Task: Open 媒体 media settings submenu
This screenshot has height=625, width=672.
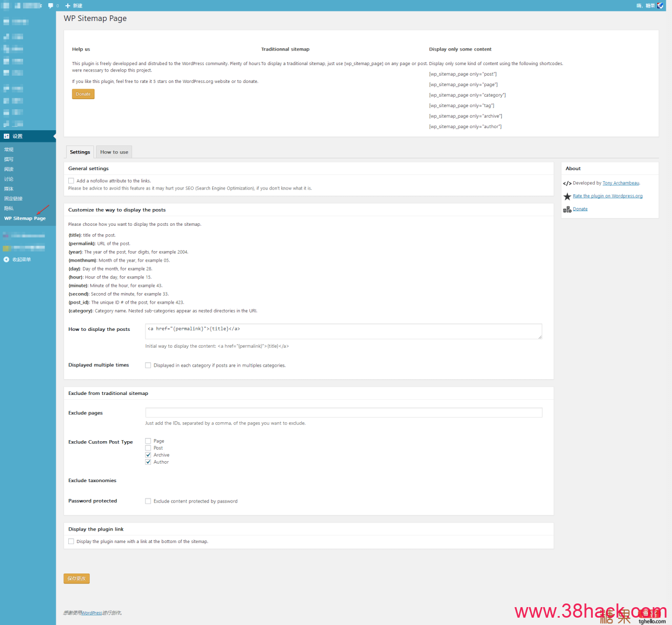Action: [x=9, y=189]
